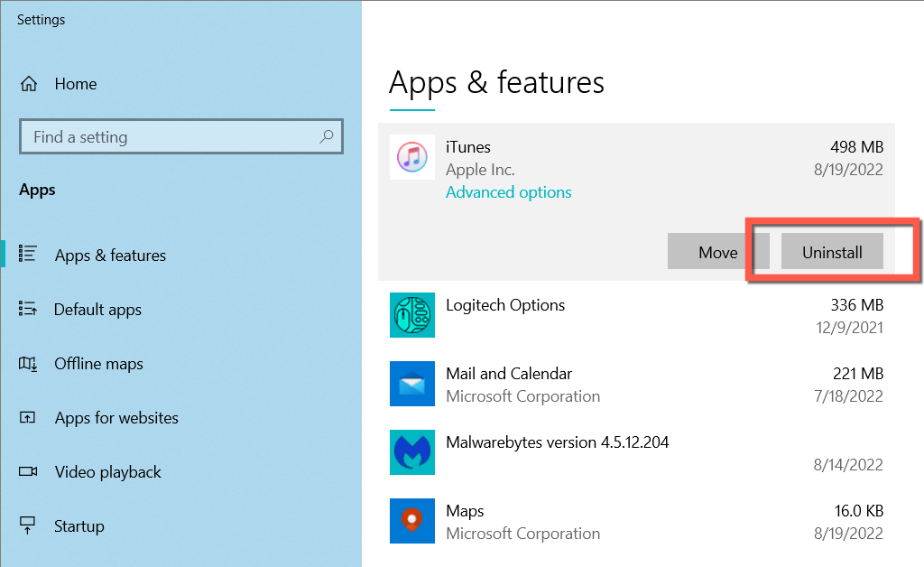Click the Home house icon
Screen dimensions: 924x567
pyautogui.click(x=29, y=84)
